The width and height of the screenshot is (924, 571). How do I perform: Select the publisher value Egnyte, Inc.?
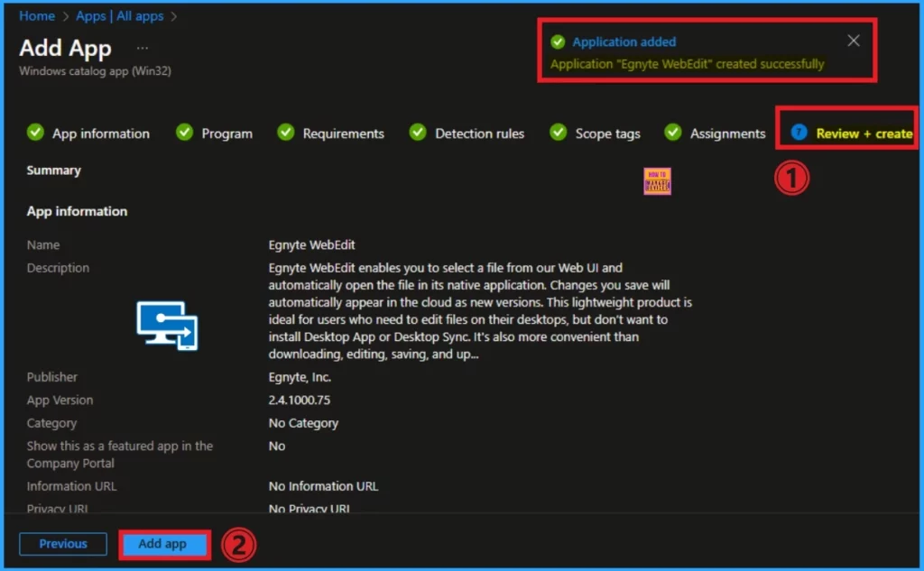click(x=300, y=377)
